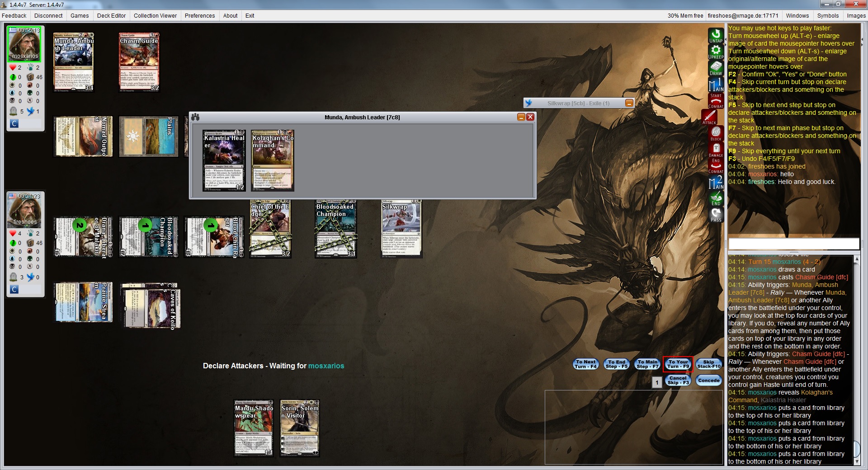Image resolution: width=868 pixels, height=470 pixels.
Task: Click the To Next Turn F4 button
Action: 585,364
